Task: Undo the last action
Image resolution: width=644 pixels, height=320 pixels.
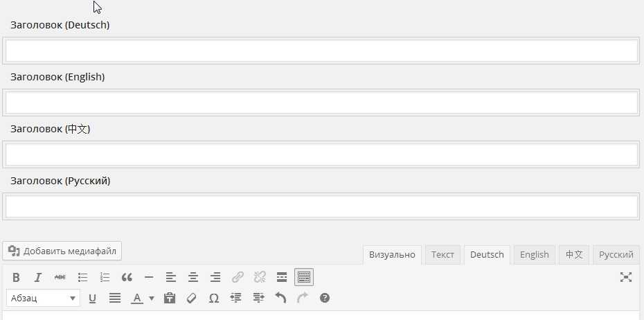Action: pos(280,298)
